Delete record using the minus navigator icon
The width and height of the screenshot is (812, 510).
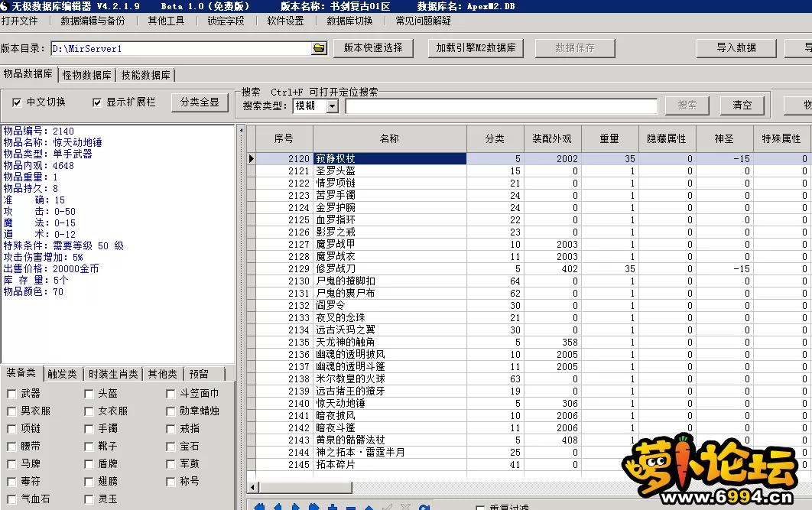pyautogui.click(x=350, y=507)
